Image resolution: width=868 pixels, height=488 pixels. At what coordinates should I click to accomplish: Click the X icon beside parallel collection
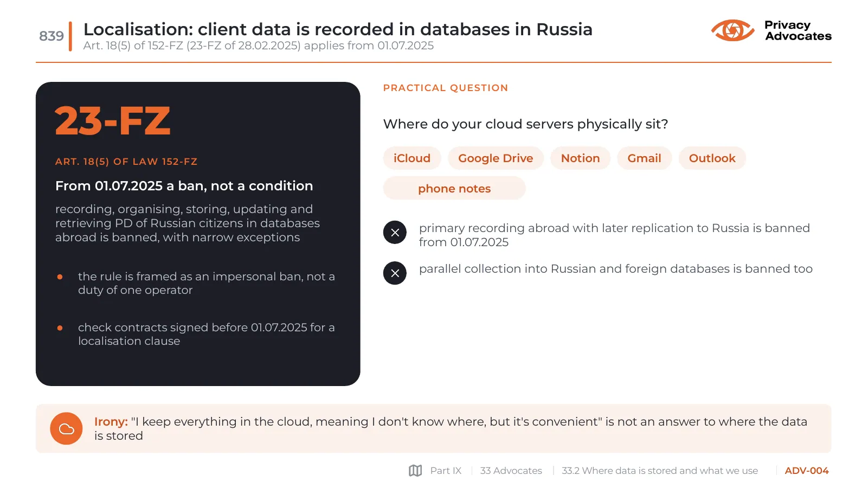pos(395,273)
